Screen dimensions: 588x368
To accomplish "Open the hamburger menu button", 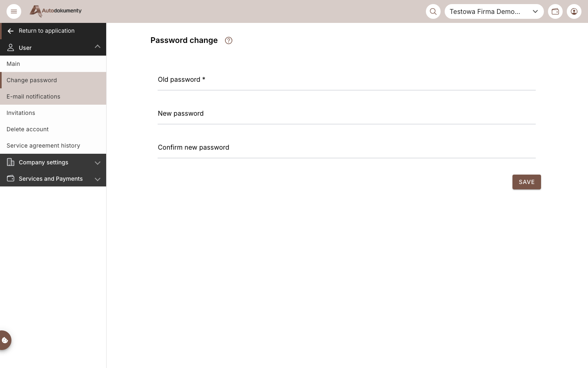I will tap(14, 11).
